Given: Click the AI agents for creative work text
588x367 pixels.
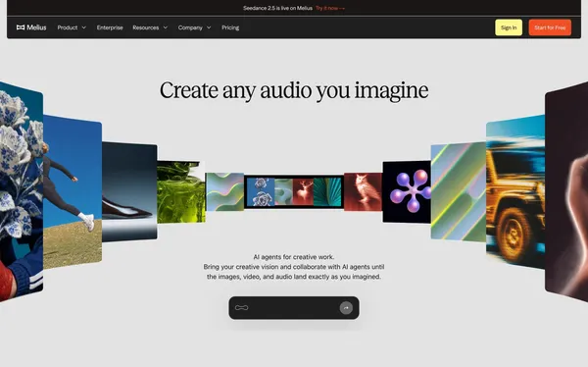Looking at the screenshot, I should [x=294, y=257].
